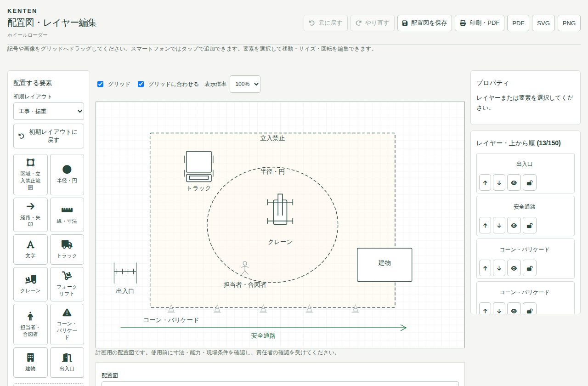
Task: Hide the 出入口 layer with eye icon
Action: pyautogui.click(x=514, y=182)
